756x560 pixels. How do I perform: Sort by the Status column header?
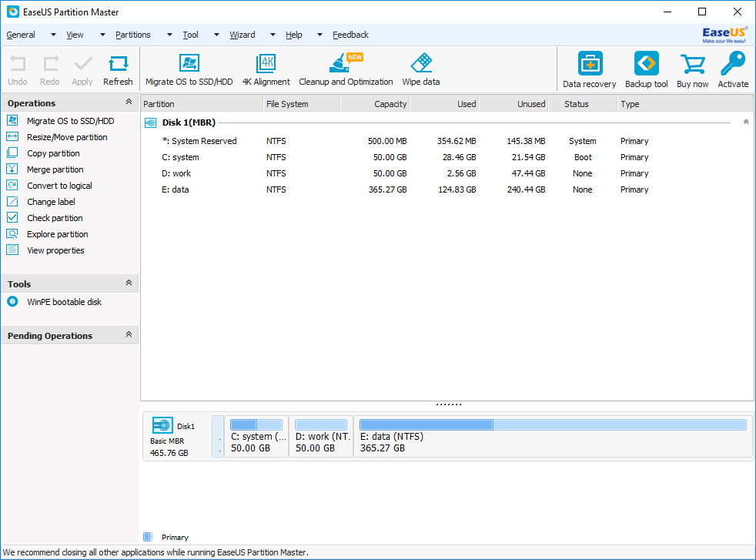tap(583, 104)
